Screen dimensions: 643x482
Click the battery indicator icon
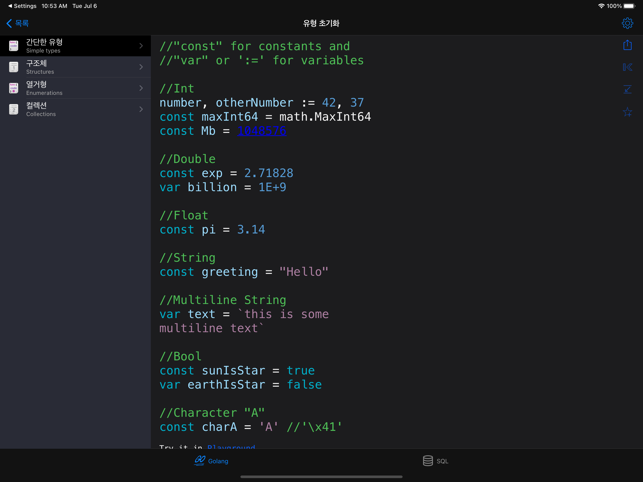(629, 6)
